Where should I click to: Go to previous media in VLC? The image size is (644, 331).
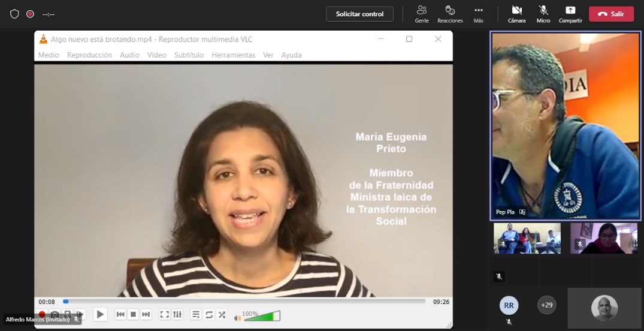(x=120, y=314)
